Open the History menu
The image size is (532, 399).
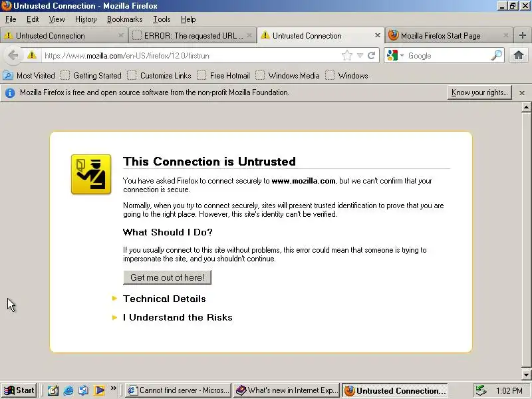pos(86,19)
